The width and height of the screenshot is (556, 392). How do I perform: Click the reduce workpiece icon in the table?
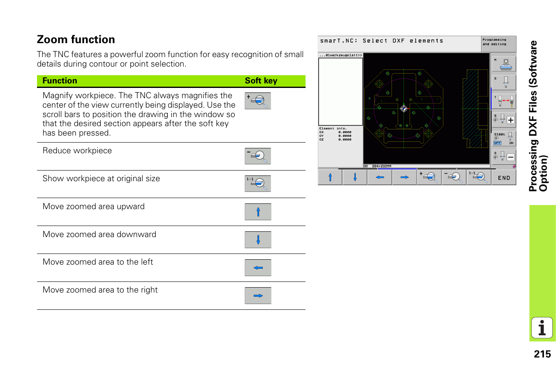(x=258, y=156)
